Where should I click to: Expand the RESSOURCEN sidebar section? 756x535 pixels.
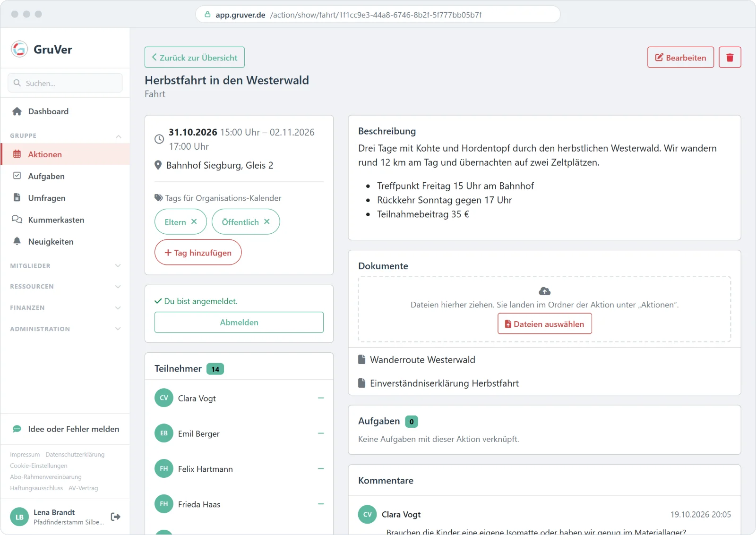tap(65, 287)
